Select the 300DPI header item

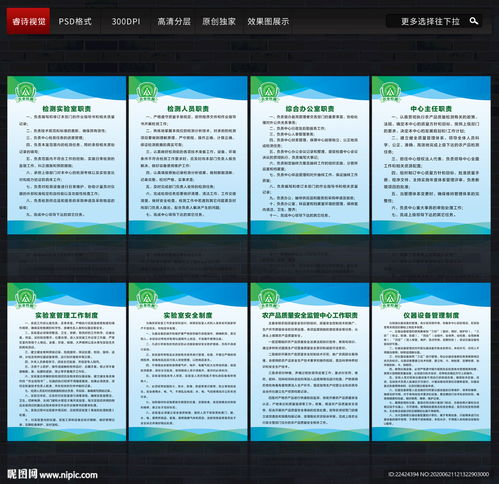click(126, 22)
